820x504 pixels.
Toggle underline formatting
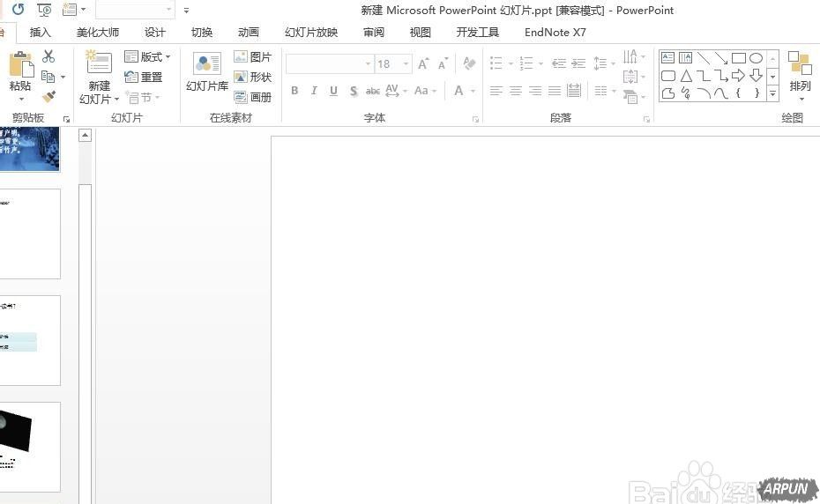click(x=333, y=91)
